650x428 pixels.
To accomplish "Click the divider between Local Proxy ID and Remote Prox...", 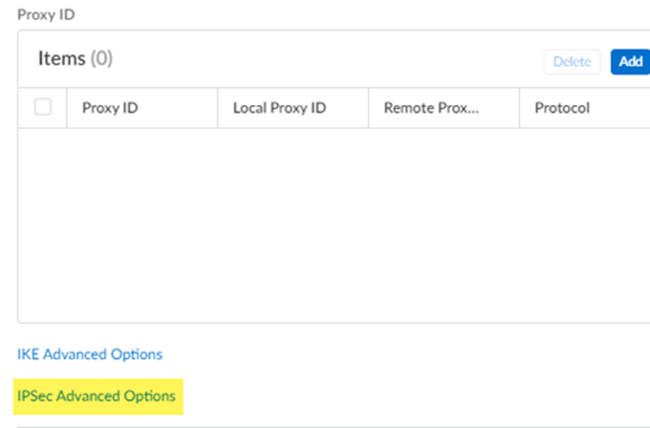I will pyautogui.click(x=369, y=108).
